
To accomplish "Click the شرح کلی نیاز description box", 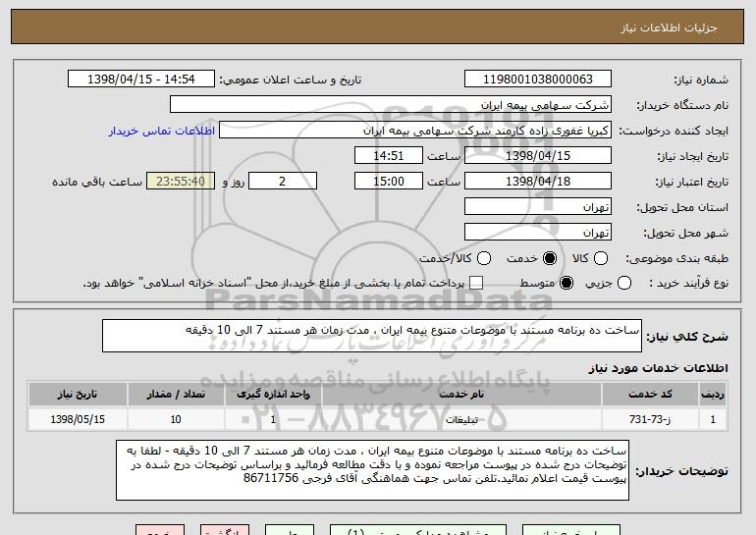I will (x=372, y=336).
